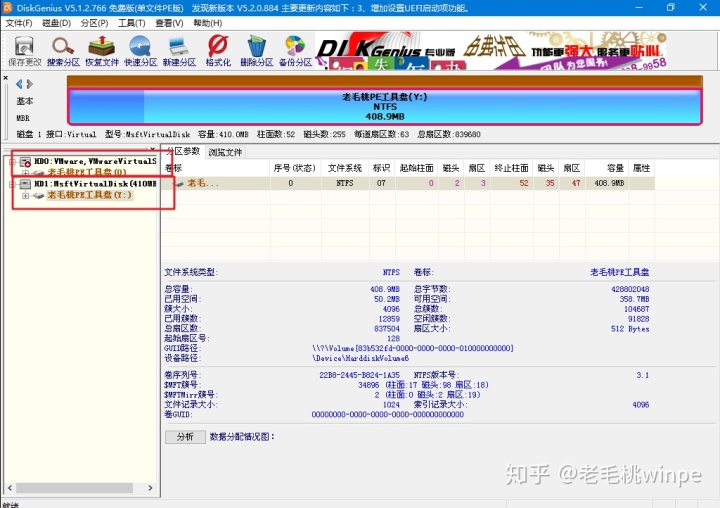Click right arrow of tree horizontal scrollbar
The width and height of the screenshot is (720, 508).
click(x=150, y=487)
